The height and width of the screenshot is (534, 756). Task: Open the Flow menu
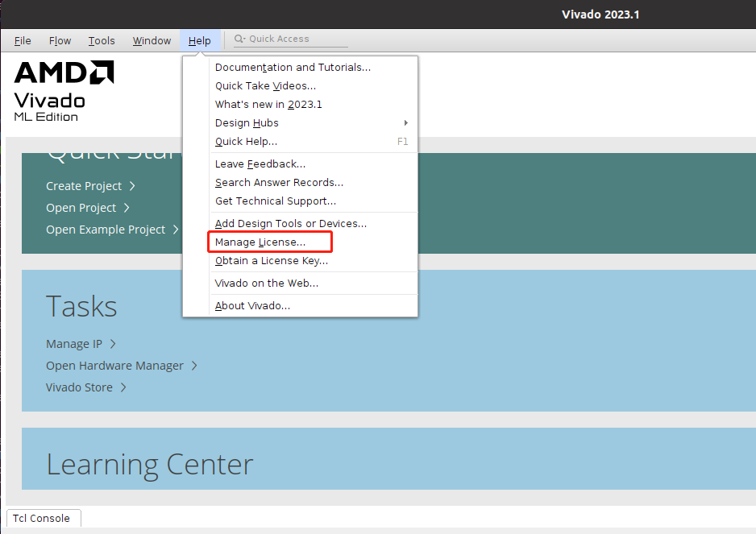point(60,40)
